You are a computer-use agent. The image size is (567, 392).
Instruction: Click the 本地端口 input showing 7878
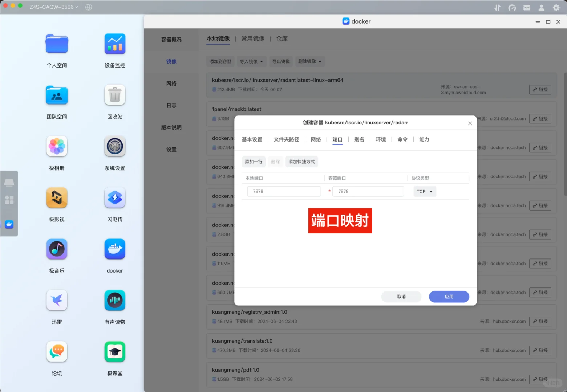(284, 191)
